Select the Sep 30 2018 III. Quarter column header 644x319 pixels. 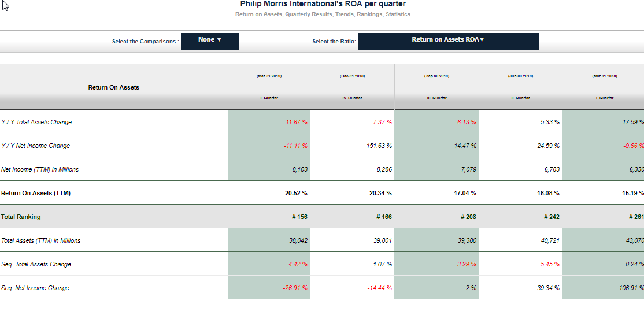pyautogui.click(x=436, y=87)
